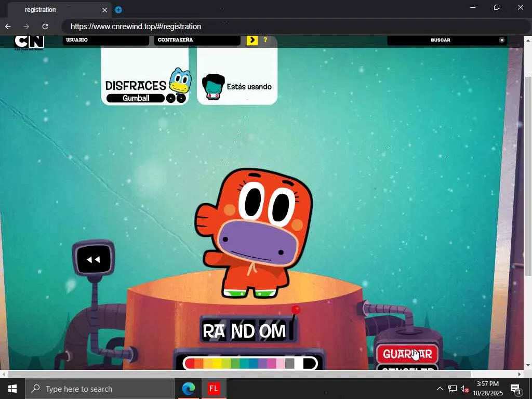Submit login with yellow arrow button
Screen dimensions: 532x399
[252, 40]
